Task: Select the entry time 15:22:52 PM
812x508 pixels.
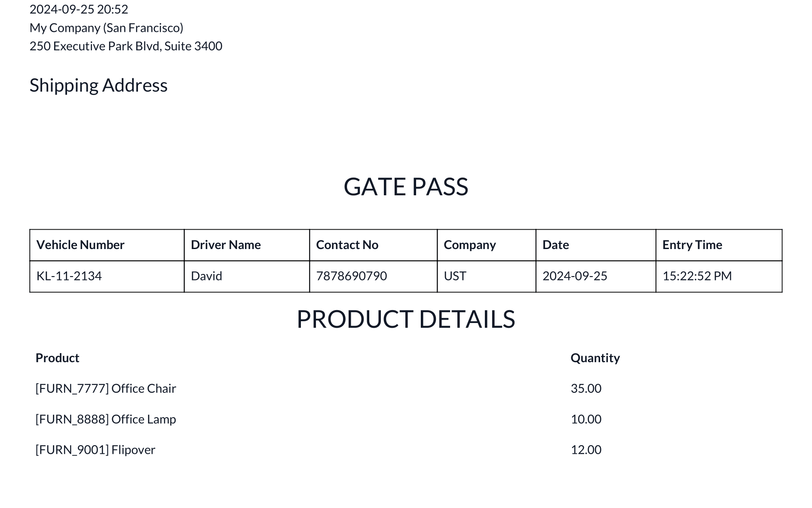Action: tap(697, 276)
